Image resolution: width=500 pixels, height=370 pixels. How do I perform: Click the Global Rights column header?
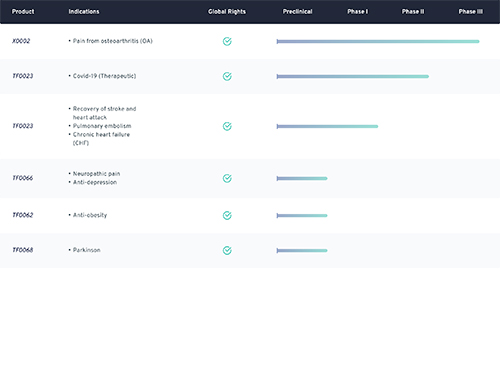point(227,12)
